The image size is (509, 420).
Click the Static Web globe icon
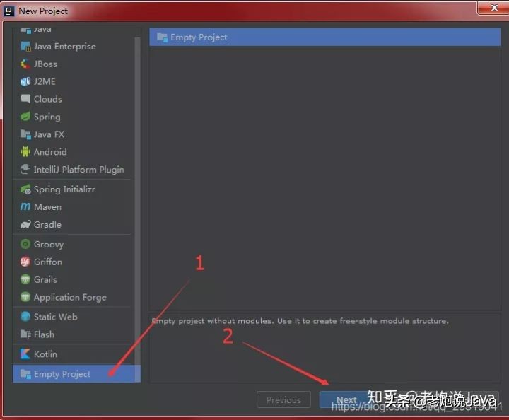tap(25, 317)
